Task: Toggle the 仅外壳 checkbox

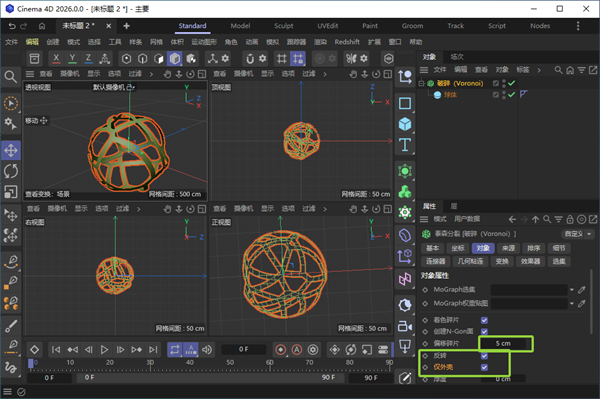Action: (484, 367)
